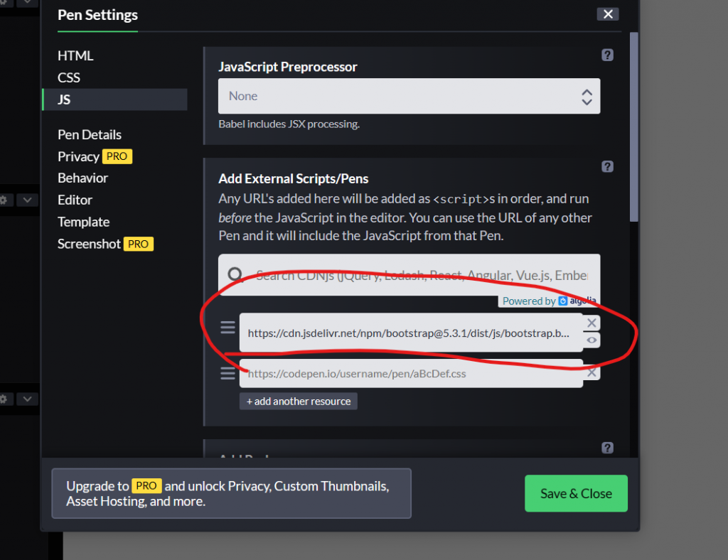
Task: Click the search magnifier icon in CDNjs field
Action: 235,274
